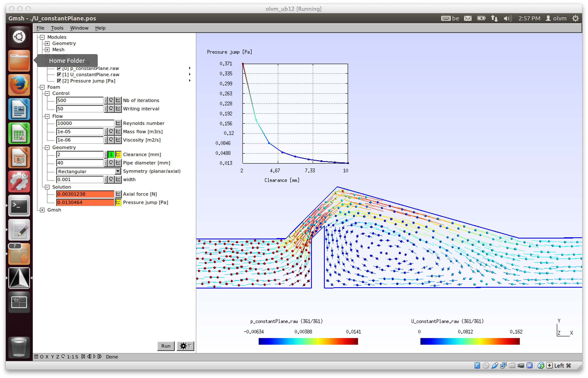Collapse the Foam tree node
The image size is (588, 378).
point(42,87)
